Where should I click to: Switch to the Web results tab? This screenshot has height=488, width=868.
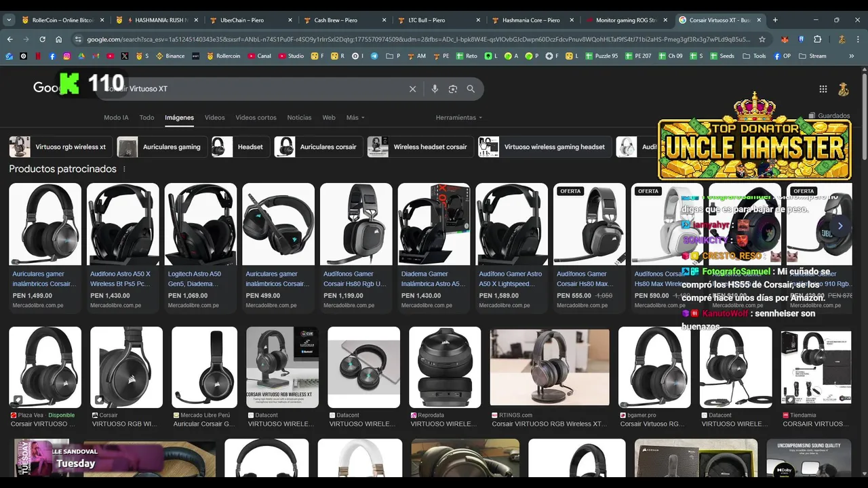tap(329, 117)
